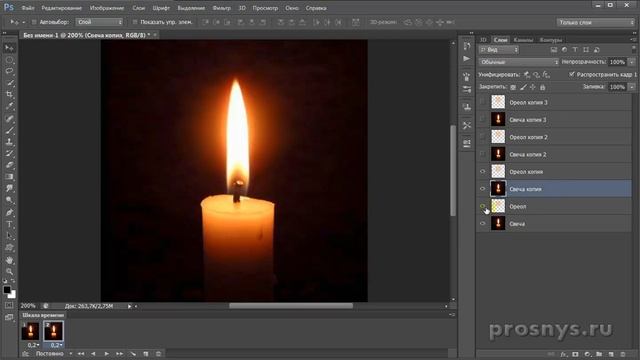
Task: Hide the Ореол копия layer
Action: coord(482,171)
